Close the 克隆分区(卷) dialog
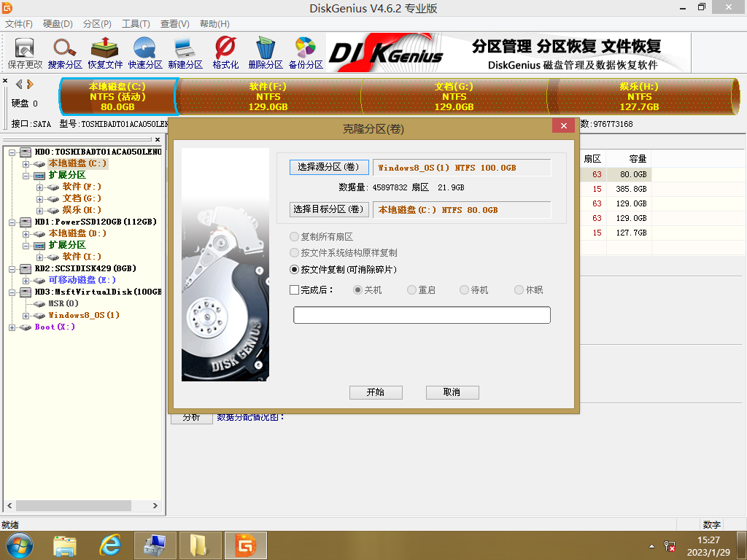The image size is (747, 560). [x=564, y=125]
